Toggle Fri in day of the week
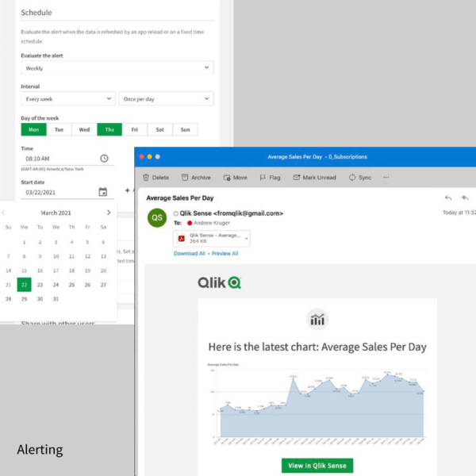 135,129
